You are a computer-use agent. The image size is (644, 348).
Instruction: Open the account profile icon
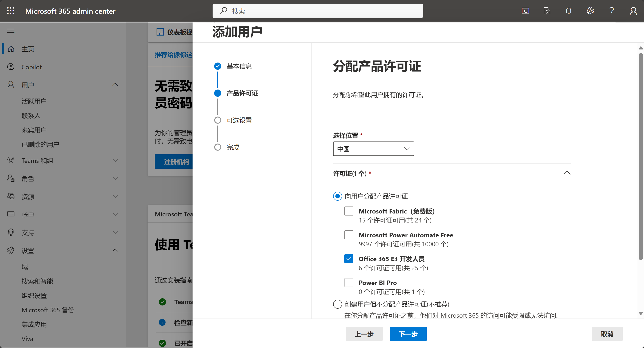[633, 11]
